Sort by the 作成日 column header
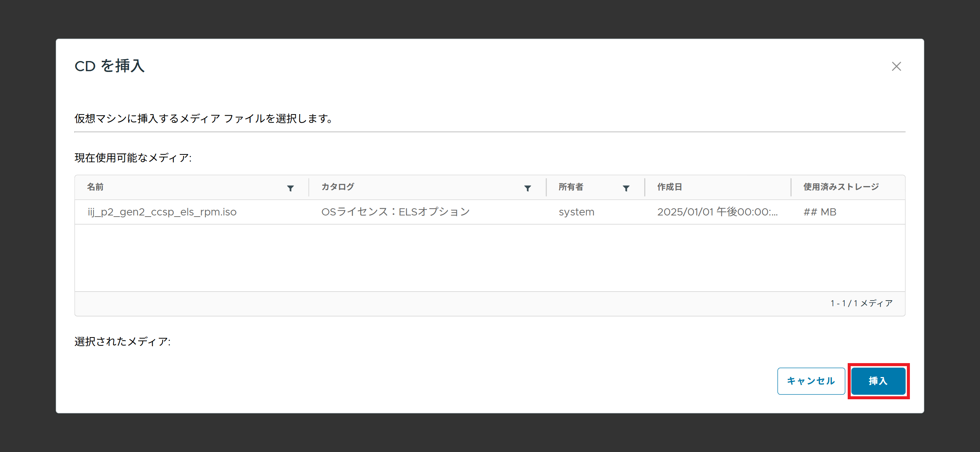Screen dimensions: 980x452 click(x=669, y=187)
